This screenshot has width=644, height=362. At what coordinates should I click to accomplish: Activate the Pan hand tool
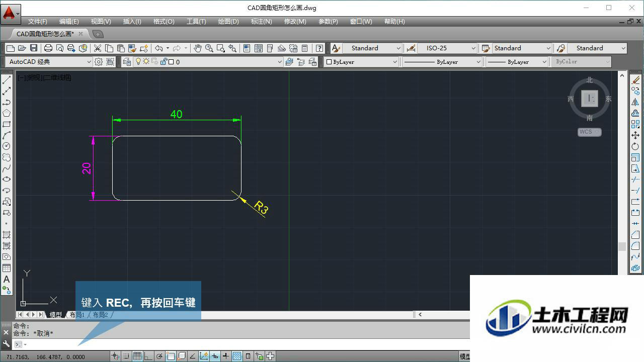(x=198, y=48)
